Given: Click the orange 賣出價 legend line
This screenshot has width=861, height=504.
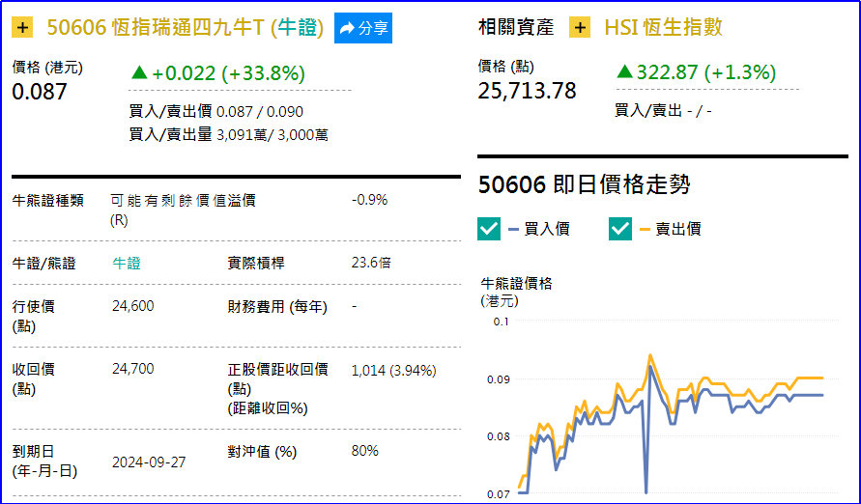Looking at the screenshot, I should [645, 229].
